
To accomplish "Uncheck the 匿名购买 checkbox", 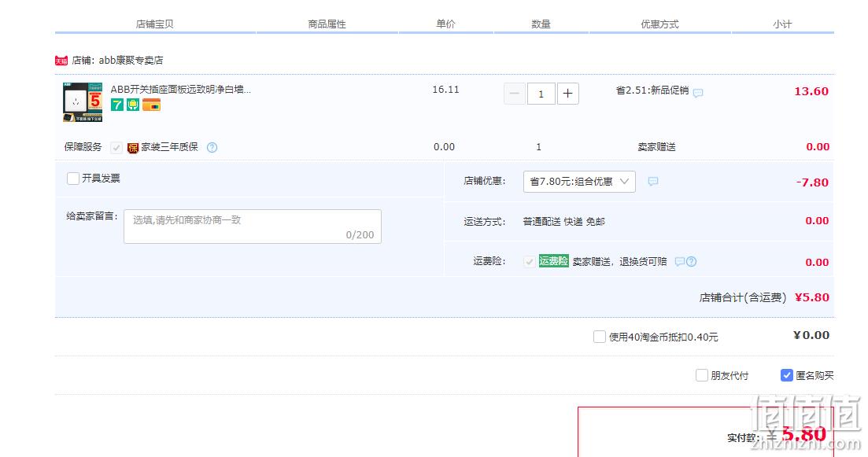I will (x=787, y=376).
